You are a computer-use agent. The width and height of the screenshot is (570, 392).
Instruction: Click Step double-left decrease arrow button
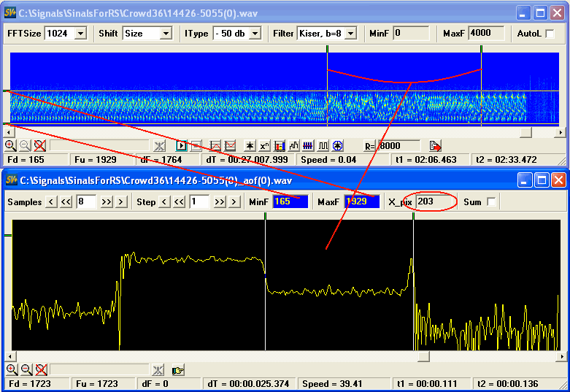[x=179, y=201]
